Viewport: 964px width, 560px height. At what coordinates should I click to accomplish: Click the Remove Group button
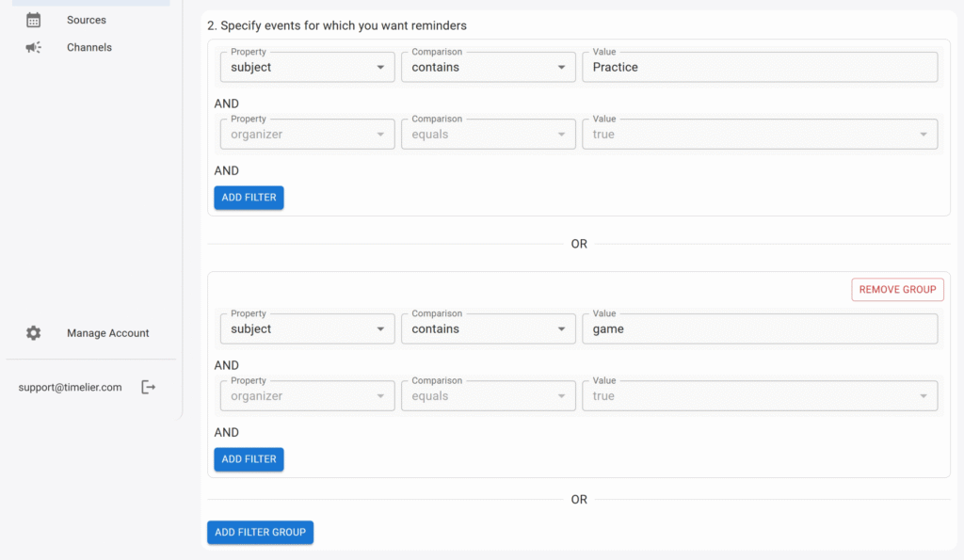(897, 290)
